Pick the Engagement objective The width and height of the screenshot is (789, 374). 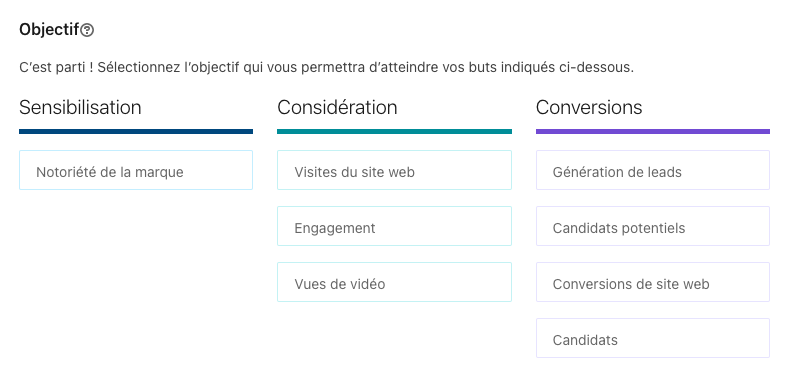[394, 226]
